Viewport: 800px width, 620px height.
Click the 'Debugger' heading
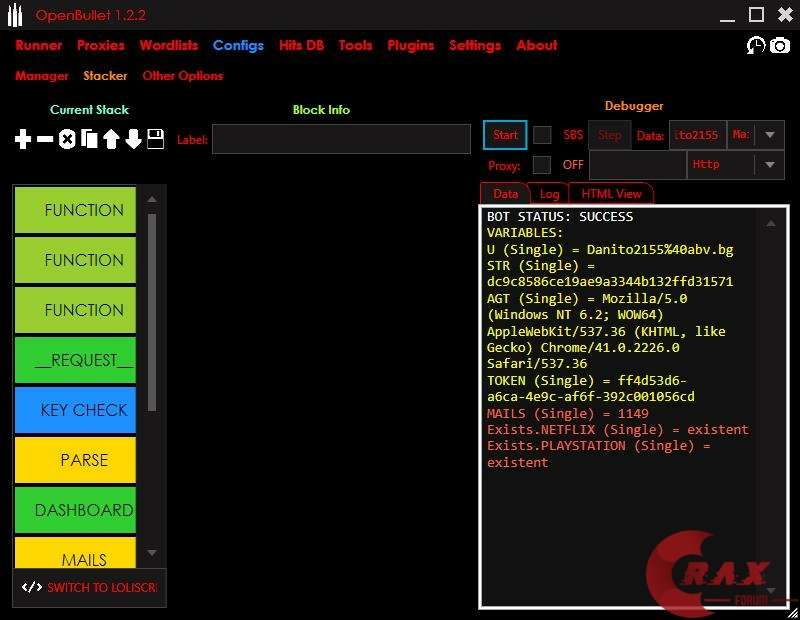634,106
